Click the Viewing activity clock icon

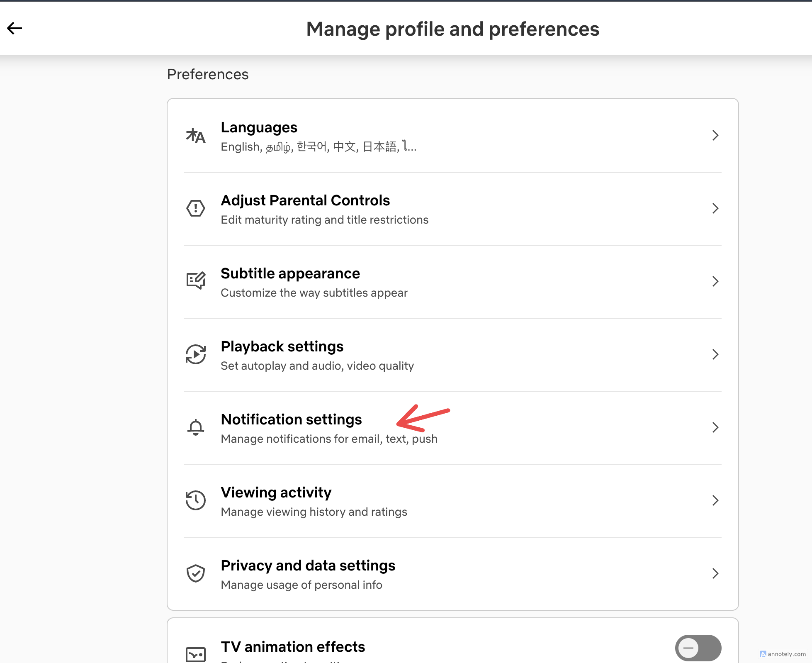click(195, 500)
